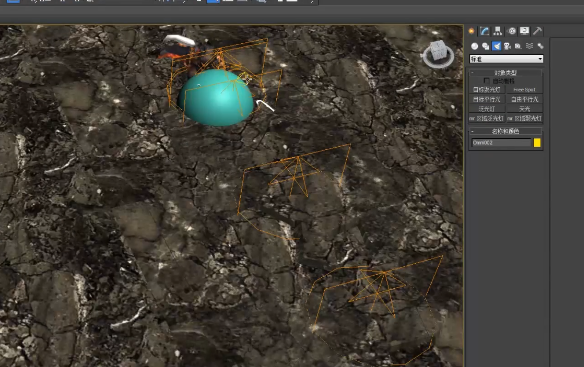This screenshot has height=367, width=584.
Task: Collapse the 名称和颜色 rollout
Action: [505, 131]
